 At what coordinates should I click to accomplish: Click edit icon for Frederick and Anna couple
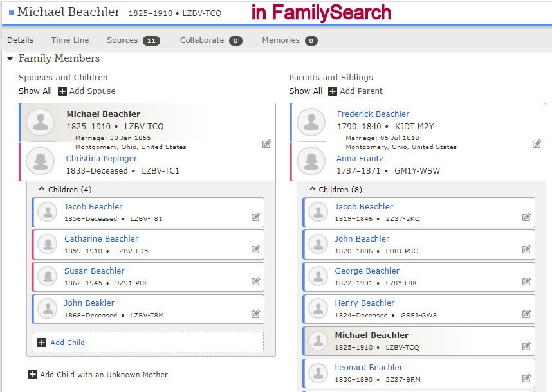[537, 144]
